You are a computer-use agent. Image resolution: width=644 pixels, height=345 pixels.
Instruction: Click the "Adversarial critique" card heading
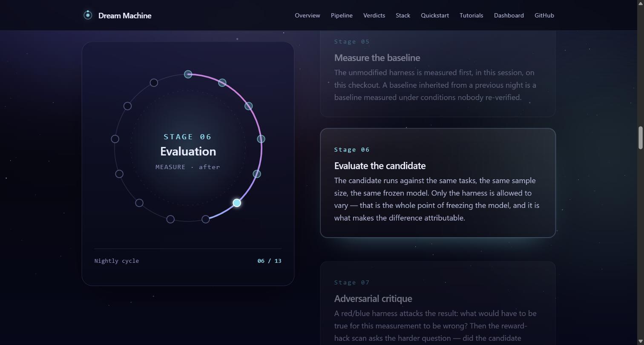click(x=373, y=299)
